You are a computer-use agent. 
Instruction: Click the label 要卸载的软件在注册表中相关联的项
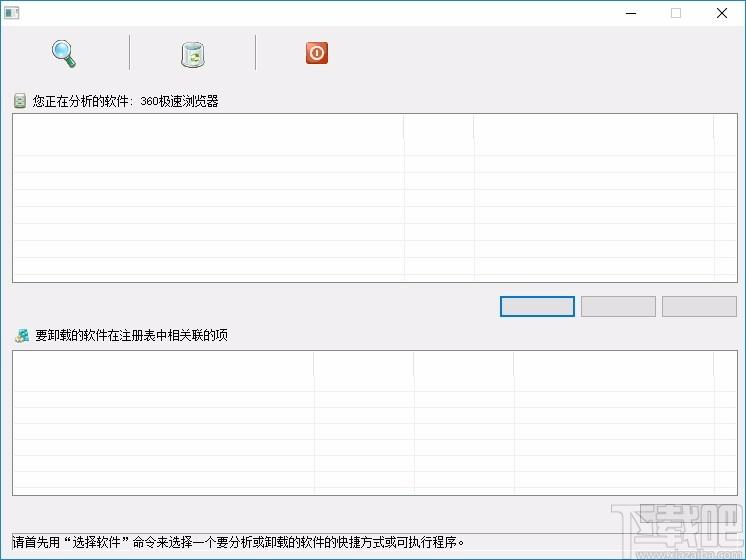(x=131, y=335)
